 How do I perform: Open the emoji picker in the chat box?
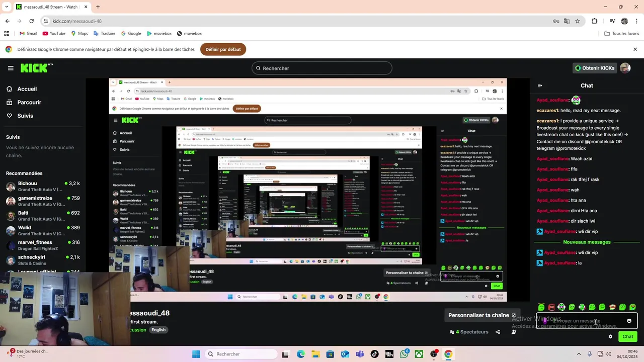click(629, 321)
